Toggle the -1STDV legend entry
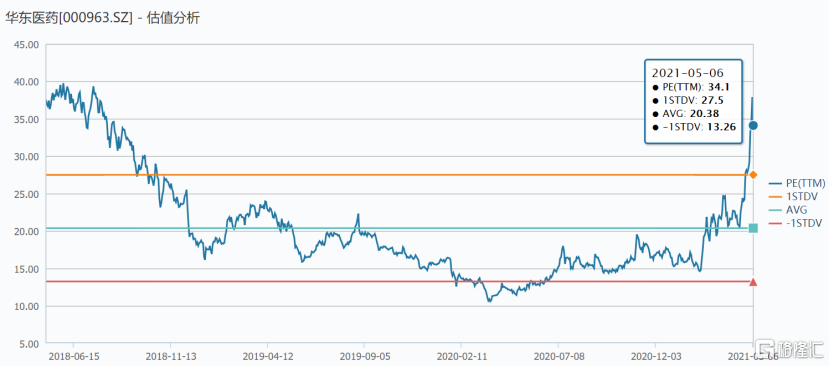830x366 pixels. pyautogui.click(x=795, y=224)
